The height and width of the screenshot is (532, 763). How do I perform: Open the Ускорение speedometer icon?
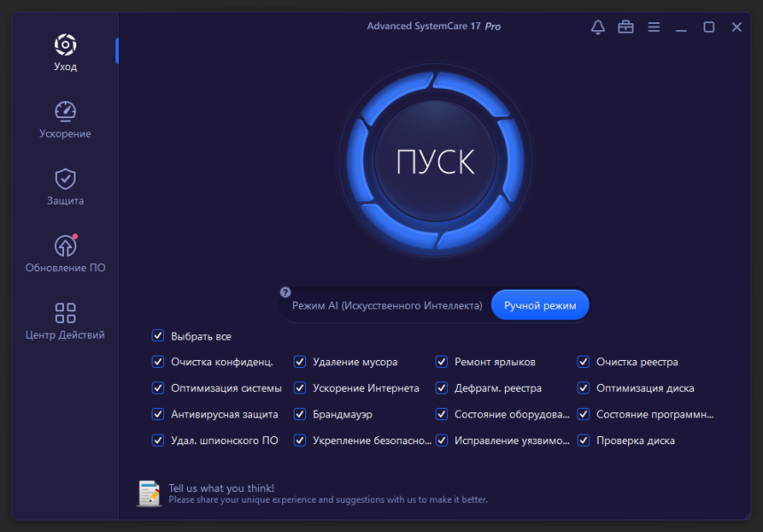(65, 112)
